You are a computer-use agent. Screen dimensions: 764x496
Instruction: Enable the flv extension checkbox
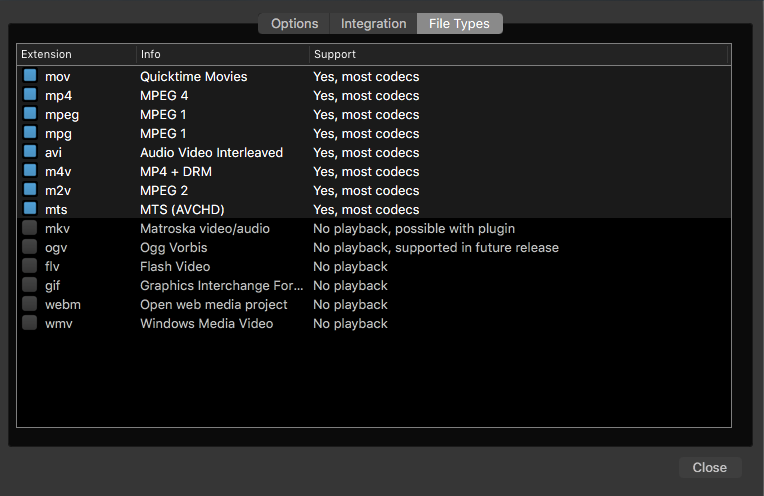point(30,266)
